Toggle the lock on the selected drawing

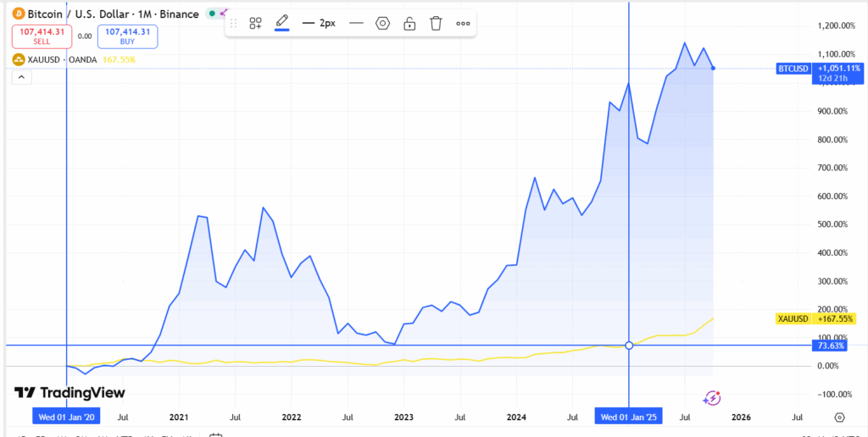[x=409, y=24]
